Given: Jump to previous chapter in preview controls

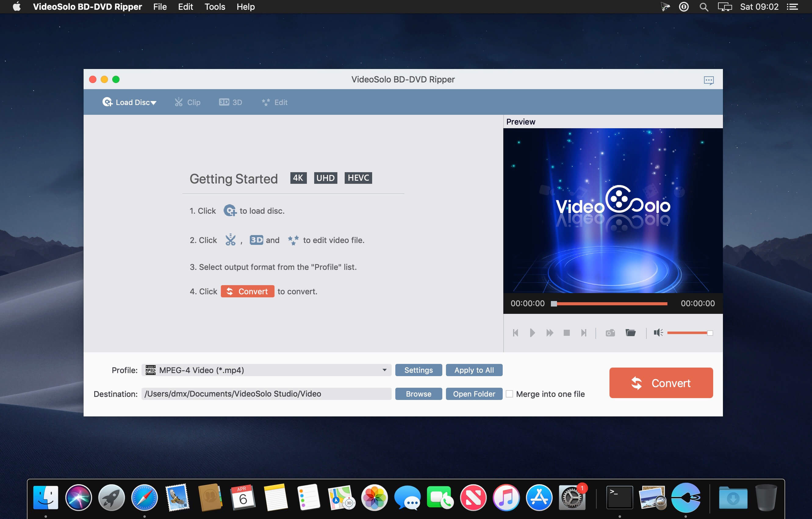Looking at the screenshot, I should tap(515, 333).
